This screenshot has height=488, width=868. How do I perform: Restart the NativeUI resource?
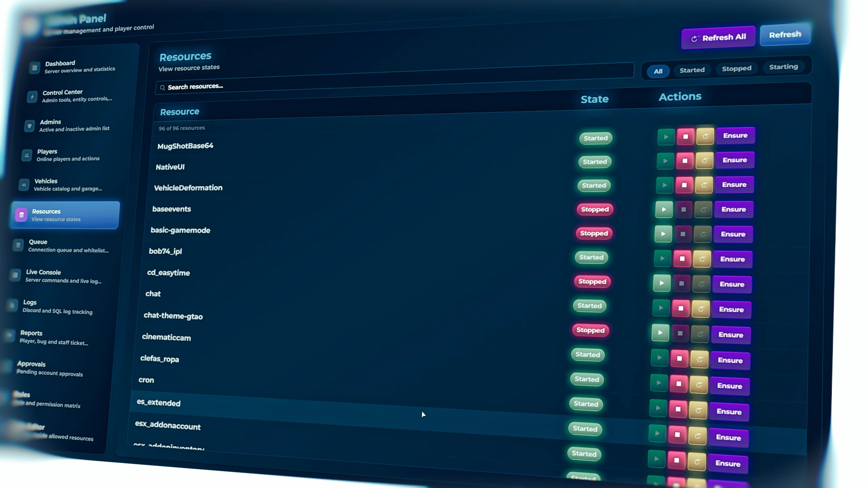(x=705, y=160)
